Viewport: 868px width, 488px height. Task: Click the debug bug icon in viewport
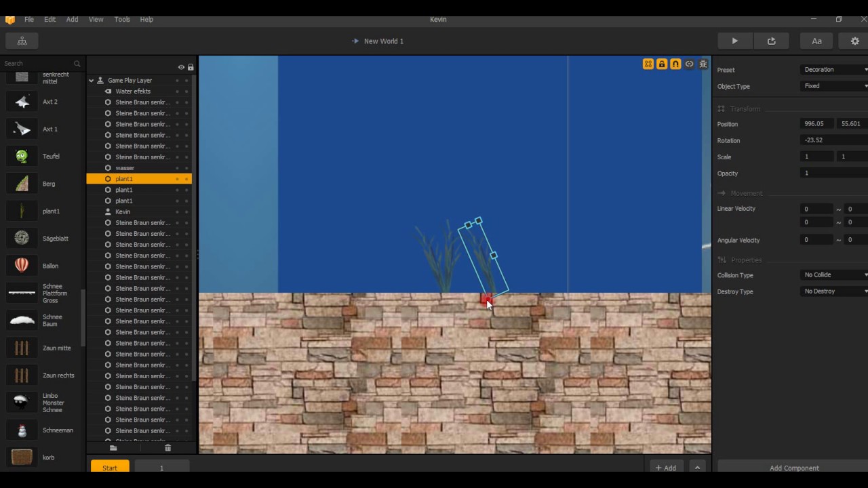click(x=703, y=64)
